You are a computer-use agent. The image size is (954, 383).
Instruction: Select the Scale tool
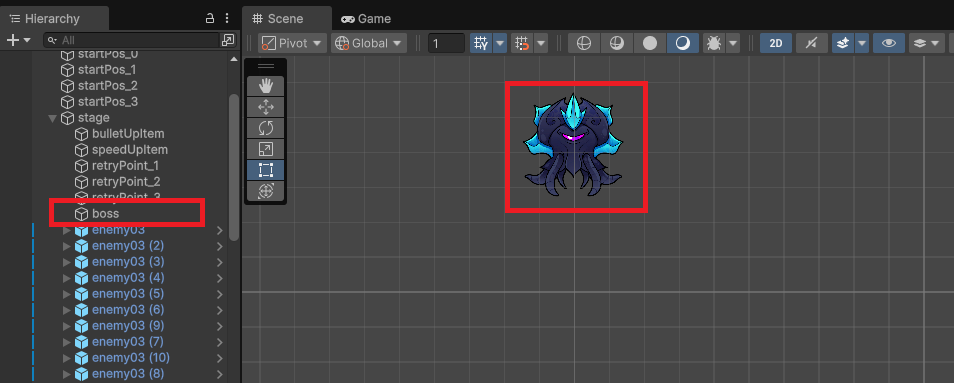pyautogui.click(x=266, y=149)
